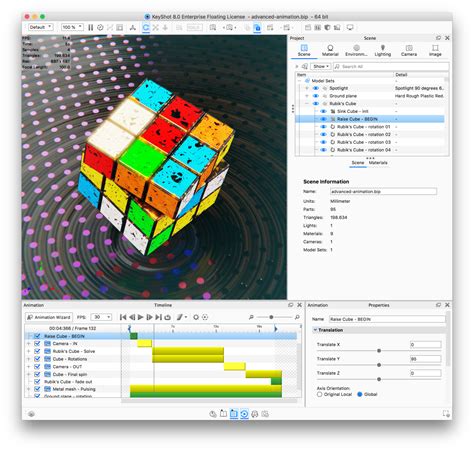Open the 100 % zoom dropdown

point(72,27)
